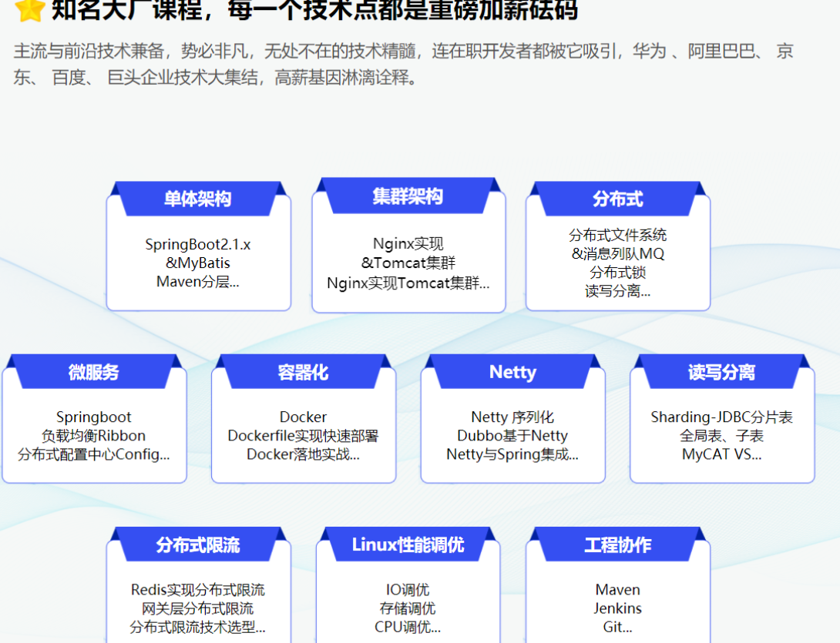Open the 单体架构 card header
The image size is (840, 643).
pyautogui.click(x=198, y=199)
